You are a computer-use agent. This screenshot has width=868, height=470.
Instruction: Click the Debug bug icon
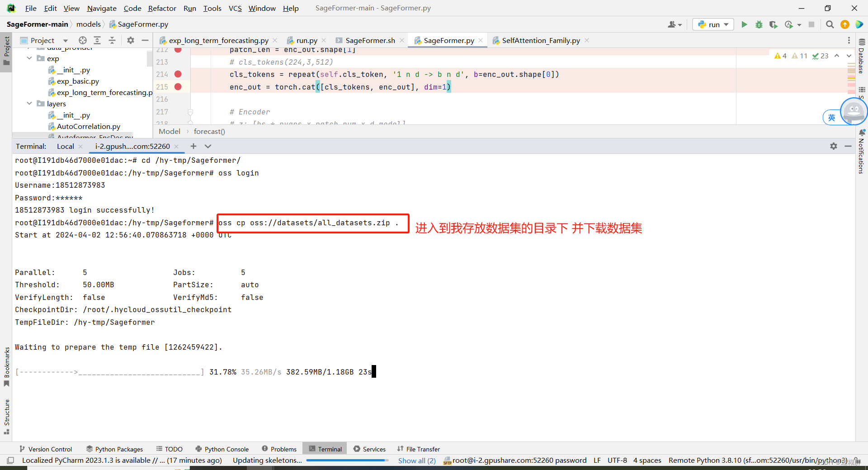pyautogui.click(x=759, y=24)
